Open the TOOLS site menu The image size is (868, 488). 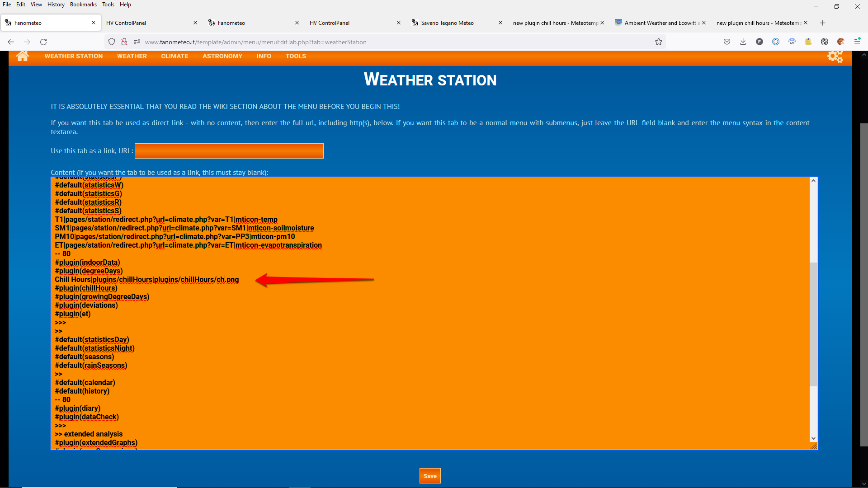tap(296, 56)
